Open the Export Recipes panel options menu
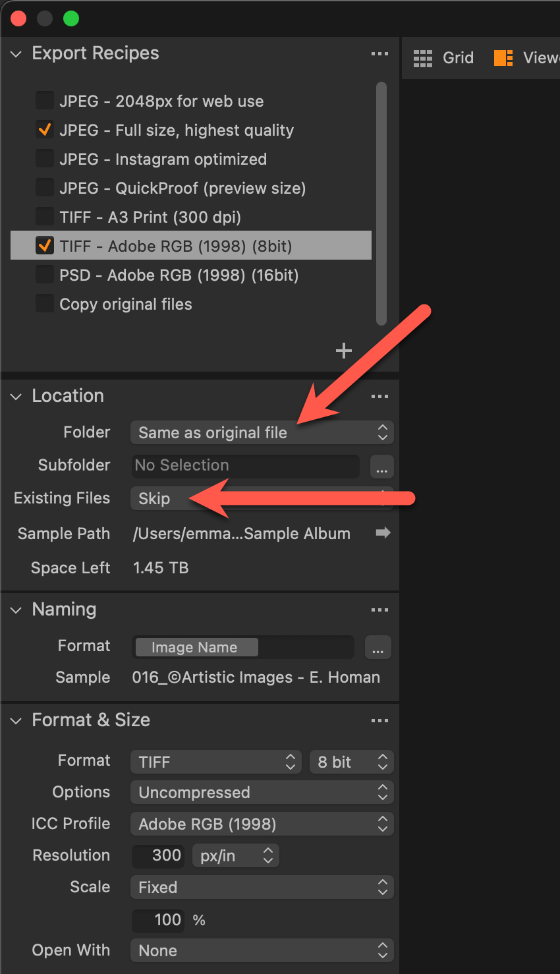This screenshot has width=560, height=974. coord(379,54)
